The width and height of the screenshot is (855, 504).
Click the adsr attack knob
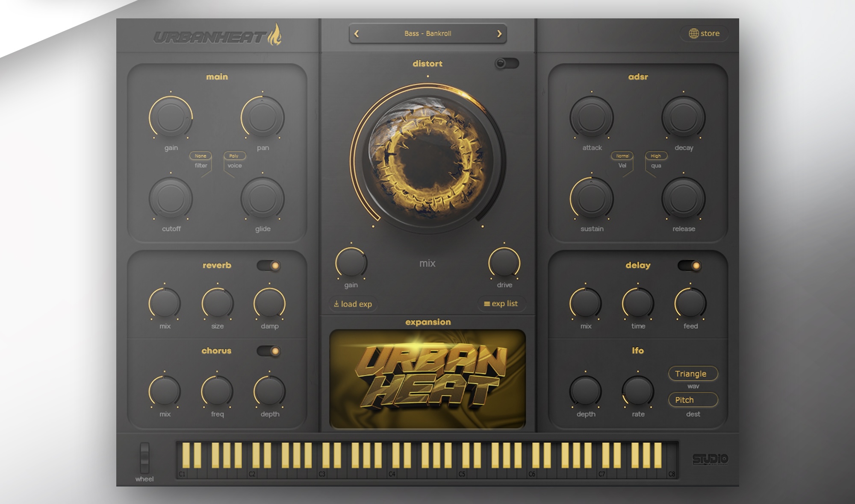tap(592, 117)
